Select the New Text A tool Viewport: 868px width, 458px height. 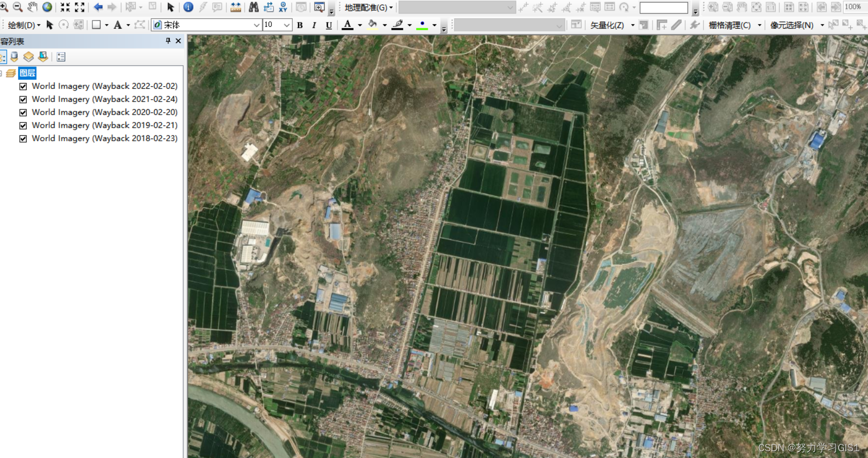click(x=118, y=25)
